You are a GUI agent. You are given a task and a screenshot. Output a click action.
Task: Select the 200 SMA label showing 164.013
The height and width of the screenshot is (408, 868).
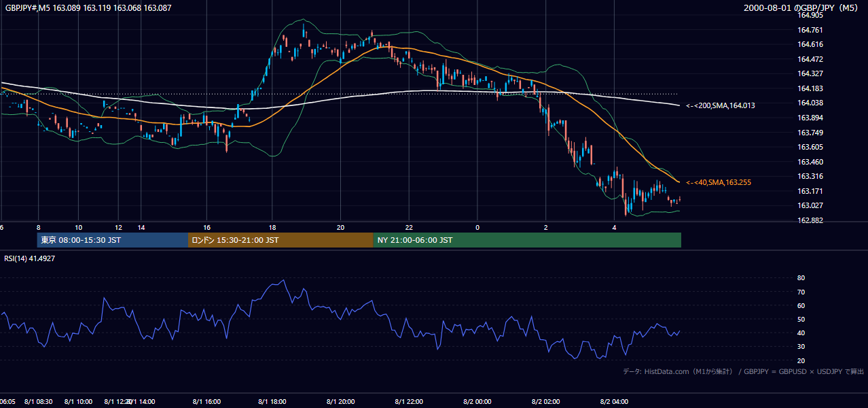(721, 105)
